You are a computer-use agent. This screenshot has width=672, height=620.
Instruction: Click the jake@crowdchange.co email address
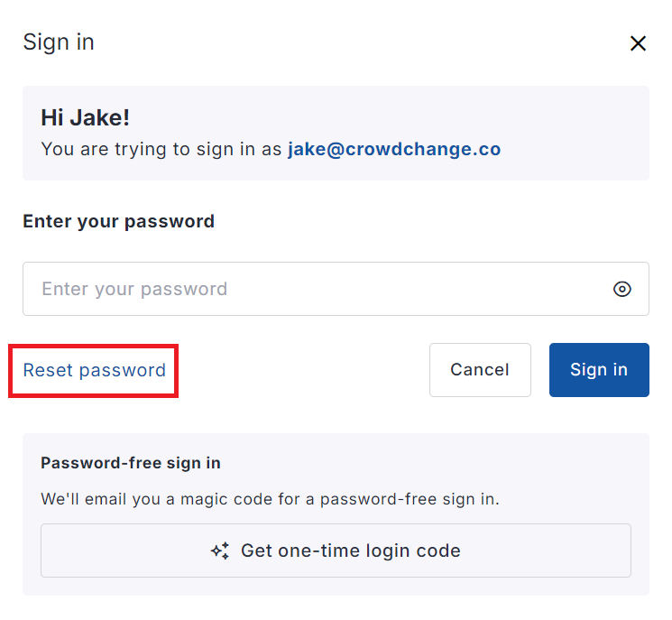pos(394,149)
